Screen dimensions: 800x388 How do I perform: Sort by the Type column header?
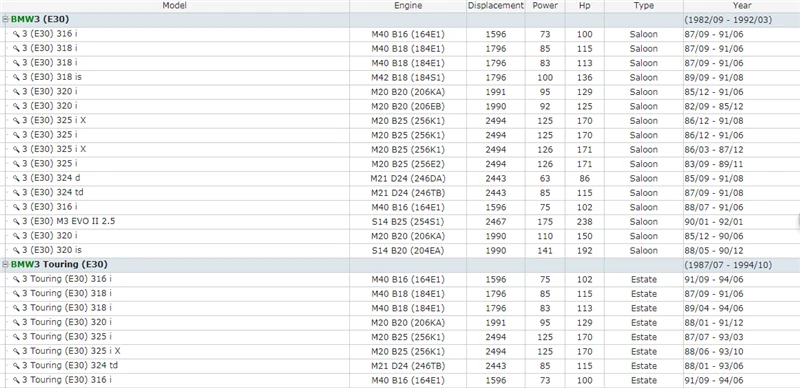pos(644,6)
